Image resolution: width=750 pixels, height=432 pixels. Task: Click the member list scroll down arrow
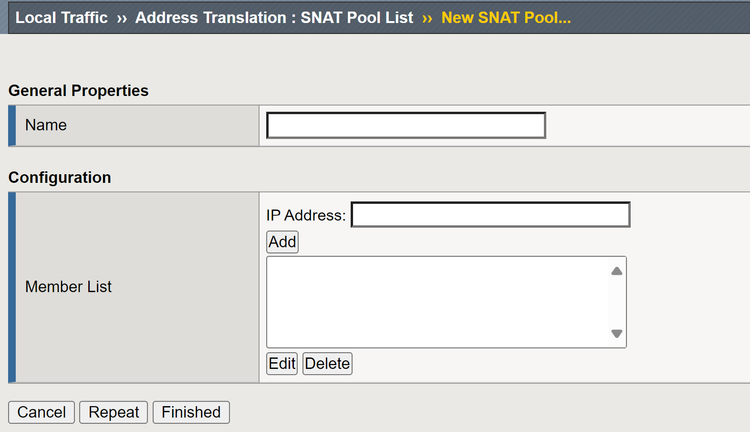coord(617,334)
